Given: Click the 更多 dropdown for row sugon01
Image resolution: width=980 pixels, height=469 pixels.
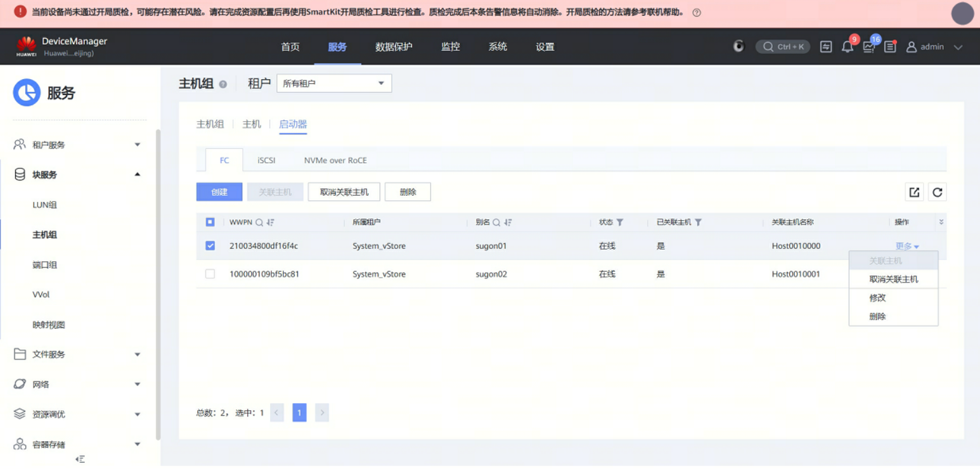Looking at the screenshot, I should pyautogui.click(x=907, y=247).
